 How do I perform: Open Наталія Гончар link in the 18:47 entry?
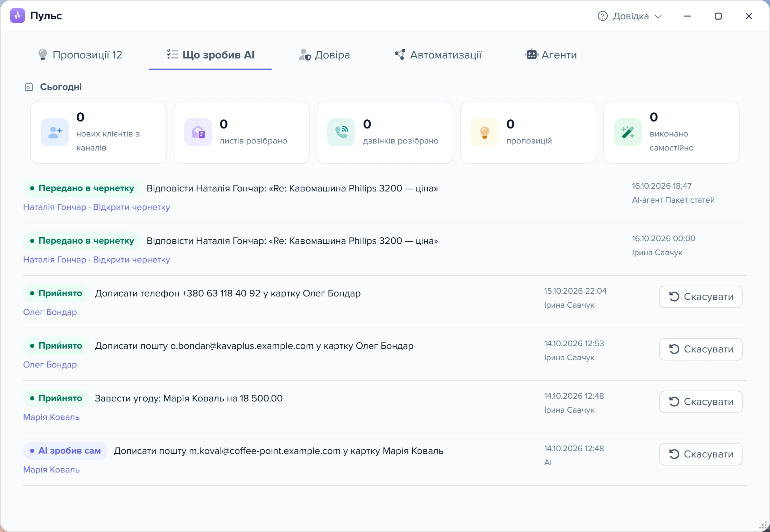point(55,207)
